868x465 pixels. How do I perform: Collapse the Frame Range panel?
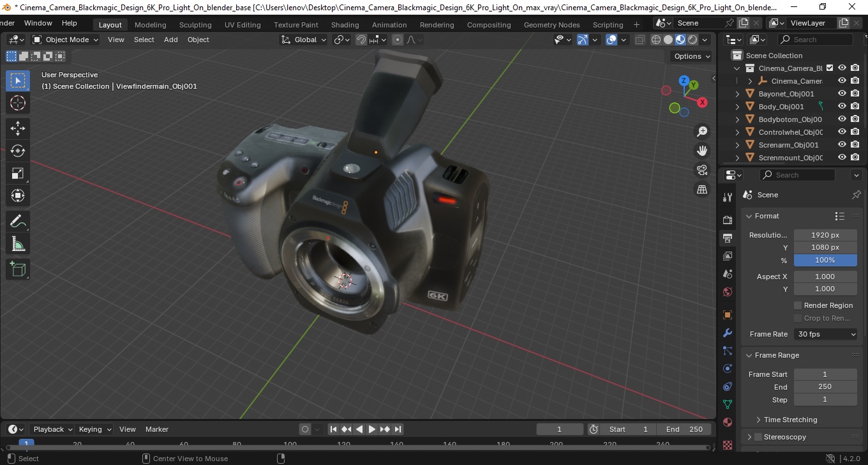point(749,355)
